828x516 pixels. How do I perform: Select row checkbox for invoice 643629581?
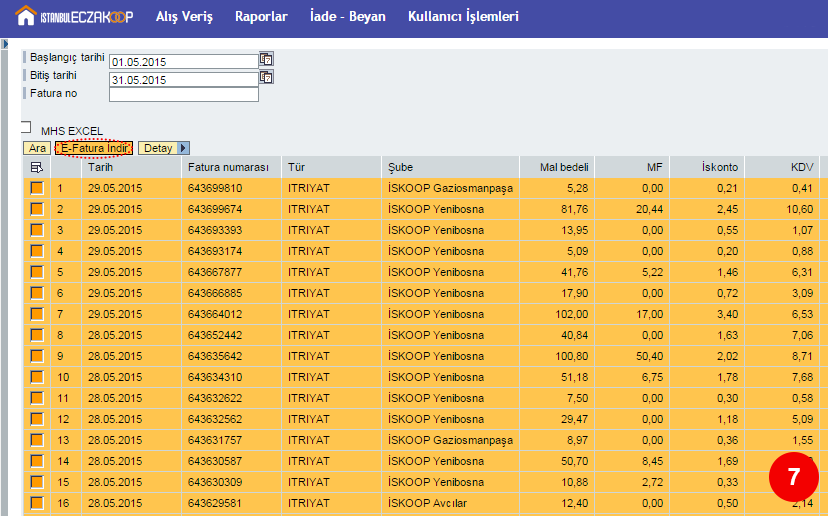coord(37,503)
